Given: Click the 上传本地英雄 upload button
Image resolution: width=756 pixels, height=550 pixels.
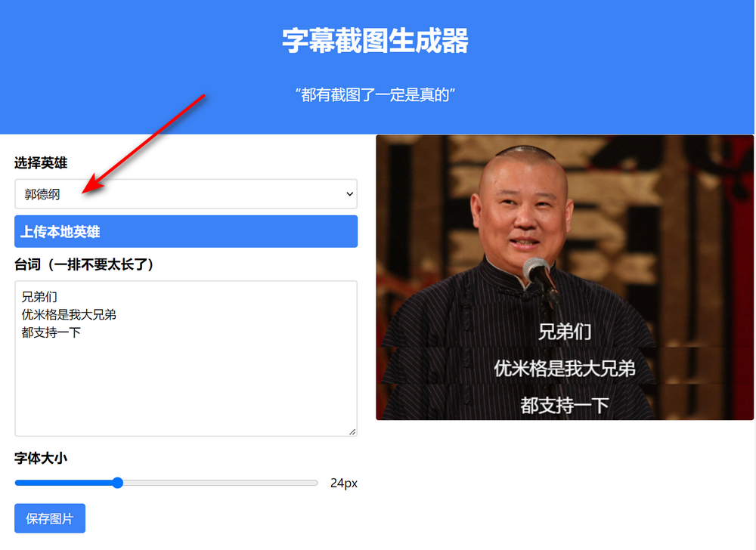Looking at the screenshot, I should click(x=185, y=232).
